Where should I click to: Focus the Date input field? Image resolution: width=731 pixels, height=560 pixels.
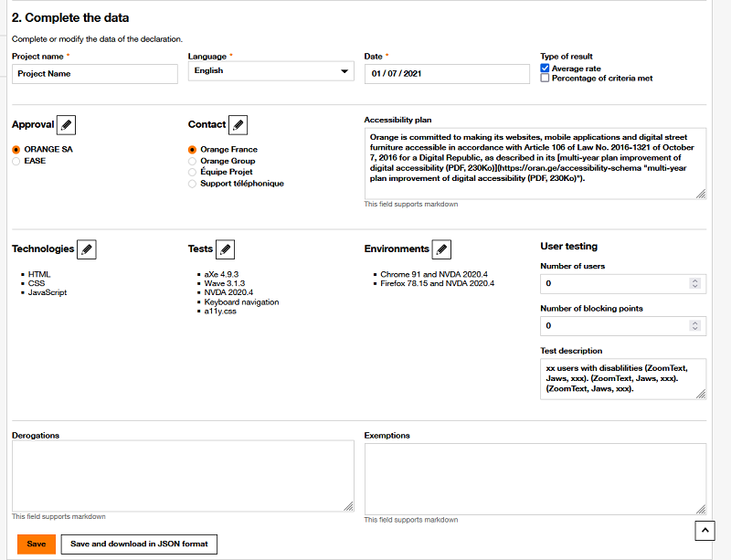pyautogui.click(x=446, y=74)
